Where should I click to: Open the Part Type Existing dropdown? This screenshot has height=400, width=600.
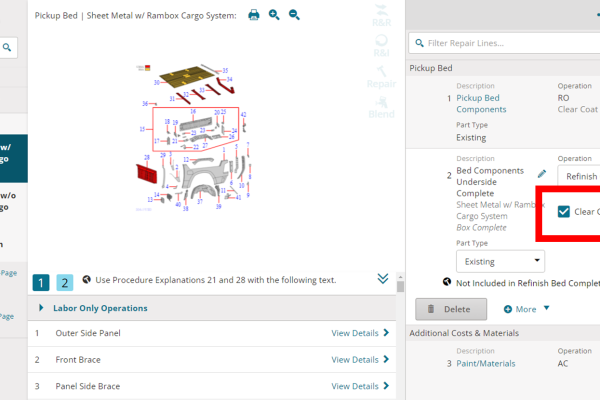pyautogui.click(x=500, y=261)
